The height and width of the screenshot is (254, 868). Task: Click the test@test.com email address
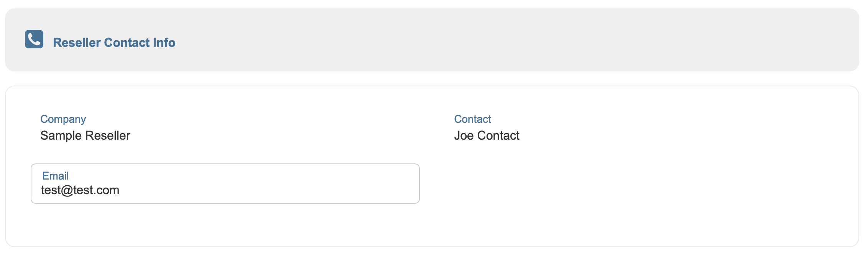[80, 190]
